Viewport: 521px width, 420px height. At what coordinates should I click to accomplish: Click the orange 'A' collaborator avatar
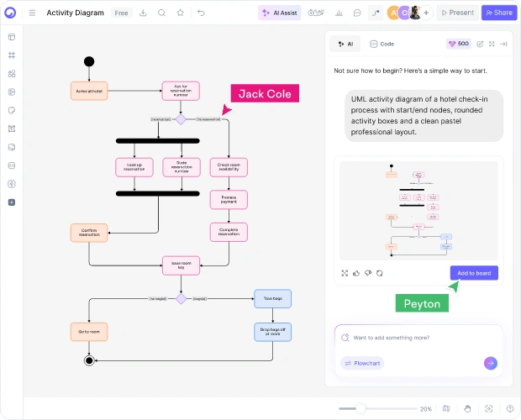tap(393, 13)
